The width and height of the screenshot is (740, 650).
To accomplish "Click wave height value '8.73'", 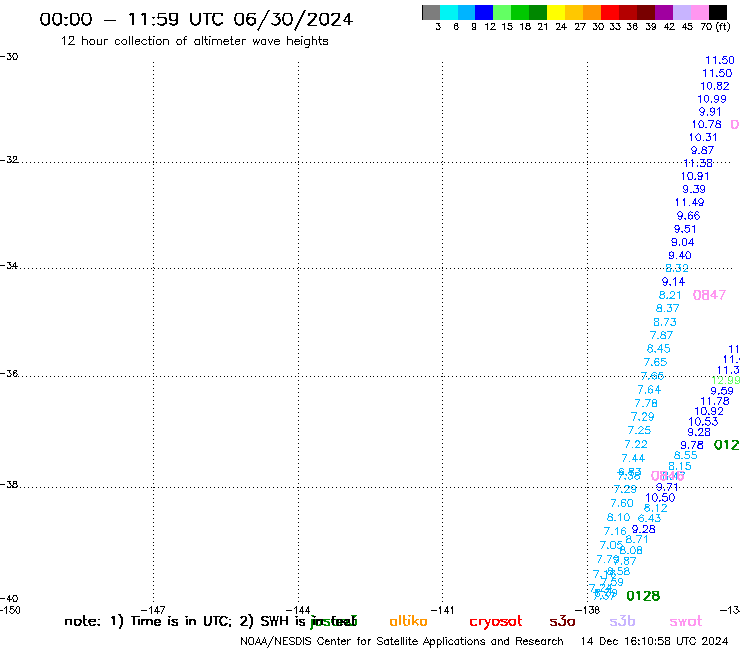I will [x=664, y=322].
